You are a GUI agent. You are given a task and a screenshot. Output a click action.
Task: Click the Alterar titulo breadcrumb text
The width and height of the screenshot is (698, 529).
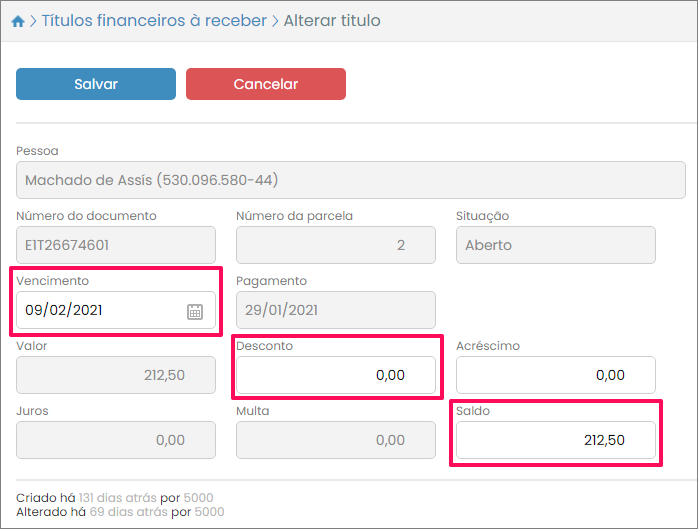coord(332,21)
